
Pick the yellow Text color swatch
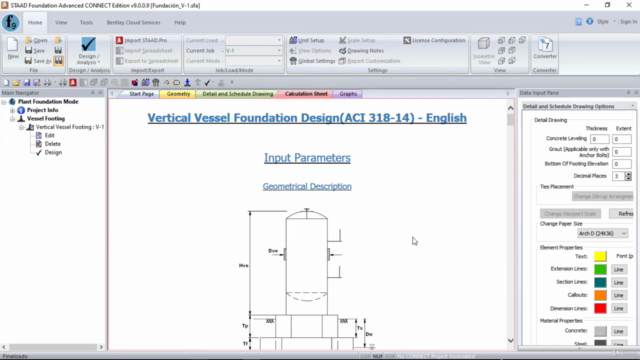[x=600, y=256]
